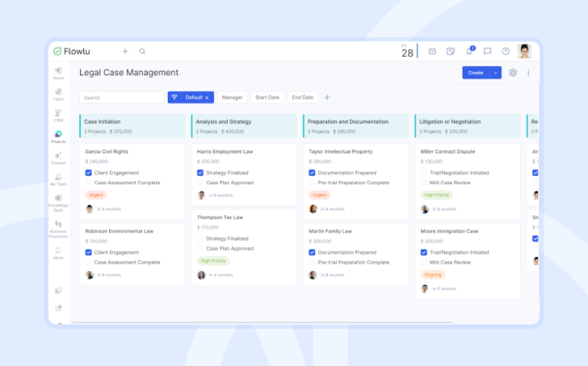Open the Miller Contract Dispute project
Viewport: 588px width, 366px height.
(448, 151)
